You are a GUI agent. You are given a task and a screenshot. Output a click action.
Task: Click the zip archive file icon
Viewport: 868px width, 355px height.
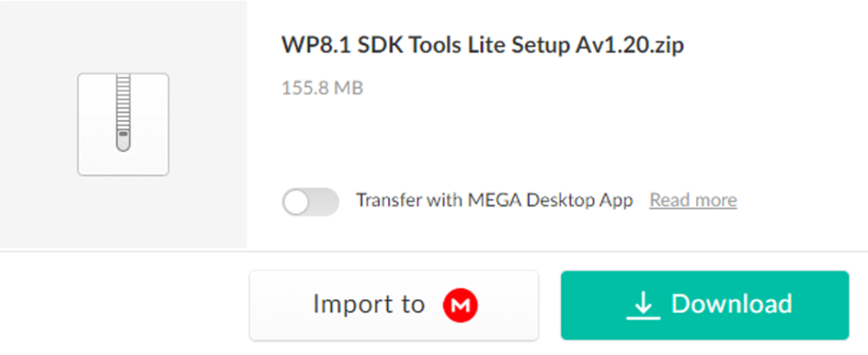pos(123,124)
